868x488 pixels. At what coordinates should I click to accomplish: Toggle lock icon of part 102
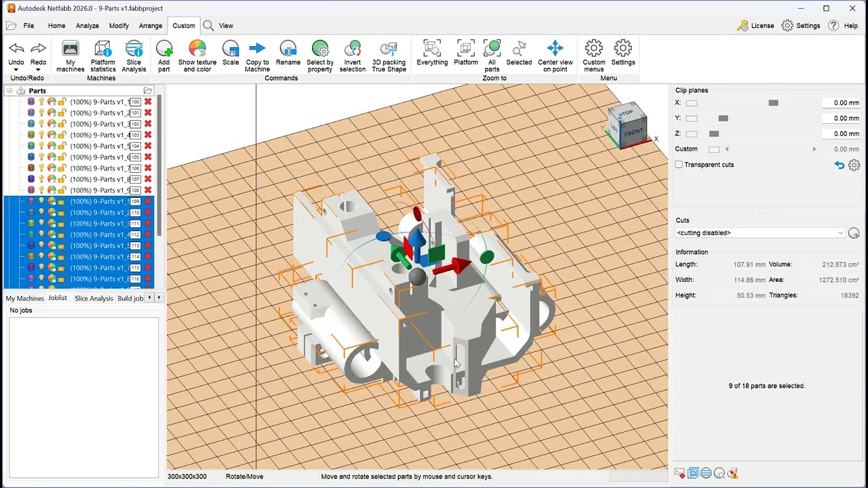coord(62,124)
